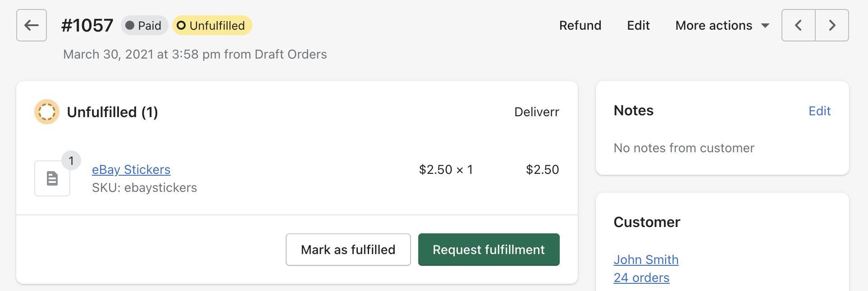Open customer John Smith's profile
Screen dimensions: 868x291
(x=646, y=260)
